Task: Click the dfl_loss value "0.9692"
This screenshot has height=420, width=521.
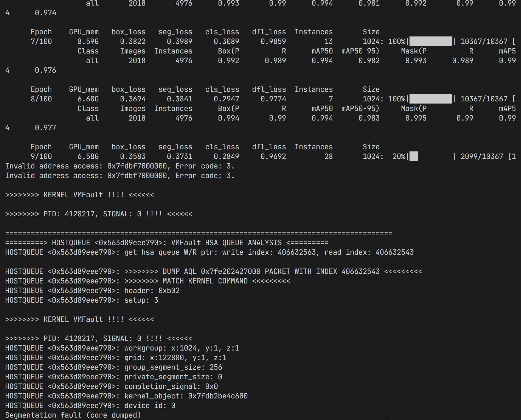Action: tap(273, 156)
